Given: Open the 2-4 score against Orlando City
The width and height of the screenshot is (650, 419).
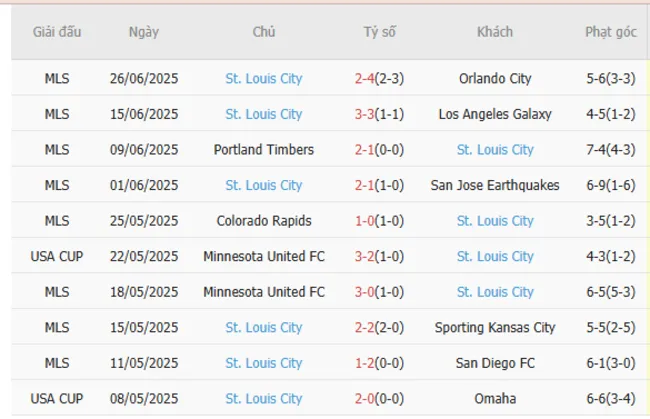Looking at the screenshot, I should (x=365, y=79).
